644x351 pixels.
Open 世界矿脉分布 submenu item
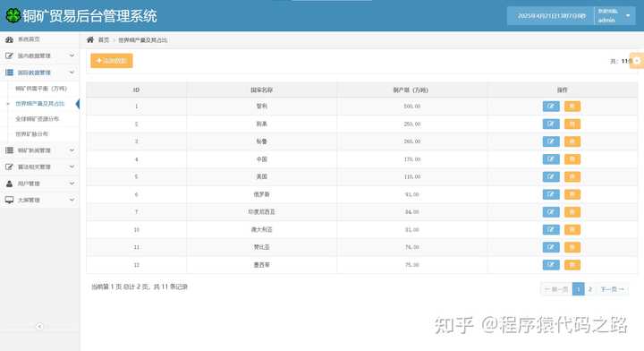[32, 134]
